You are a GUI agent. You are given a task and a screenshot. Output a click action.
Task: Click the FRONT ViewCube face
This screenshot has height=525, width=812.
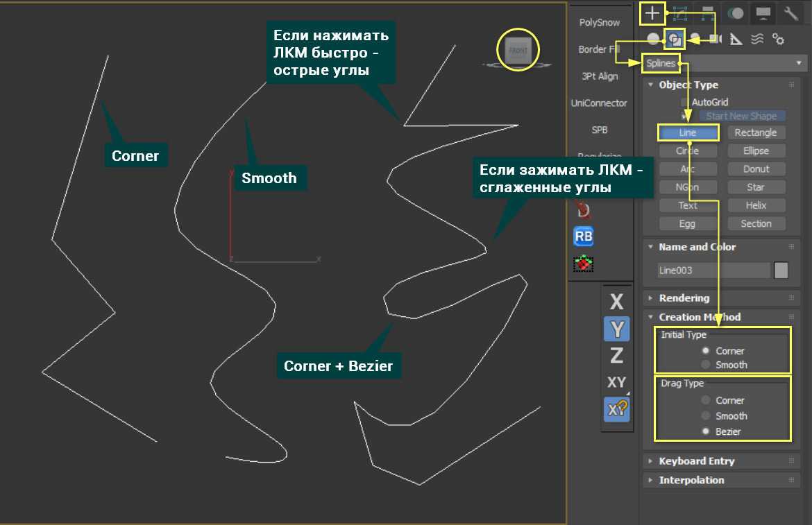coord(518,51)
